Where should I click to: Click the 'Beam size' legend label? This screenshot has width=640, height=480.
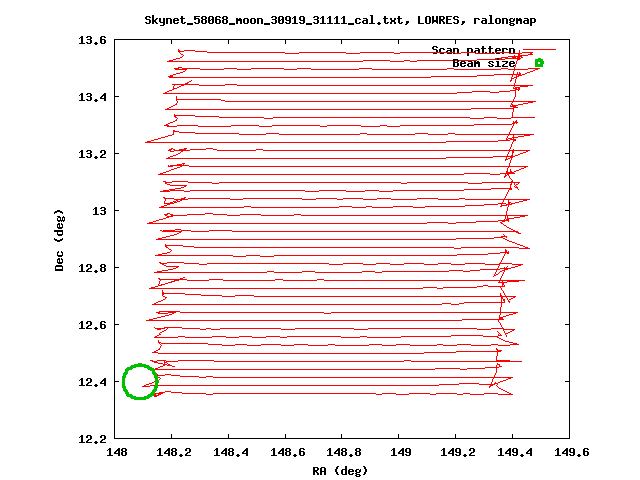[484, 63]
